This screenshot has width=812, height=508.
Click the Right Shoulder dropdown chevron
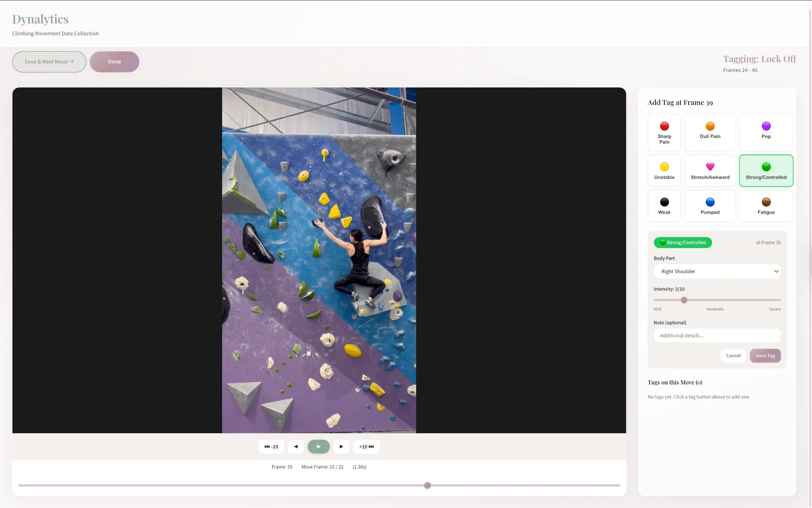pos(776,271)
